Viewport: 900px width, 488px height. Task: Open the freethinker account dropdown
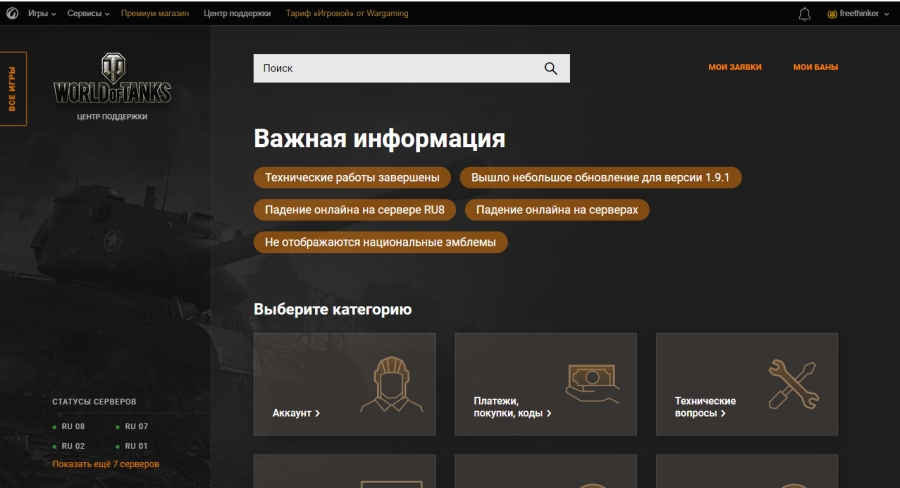(858, 13)
